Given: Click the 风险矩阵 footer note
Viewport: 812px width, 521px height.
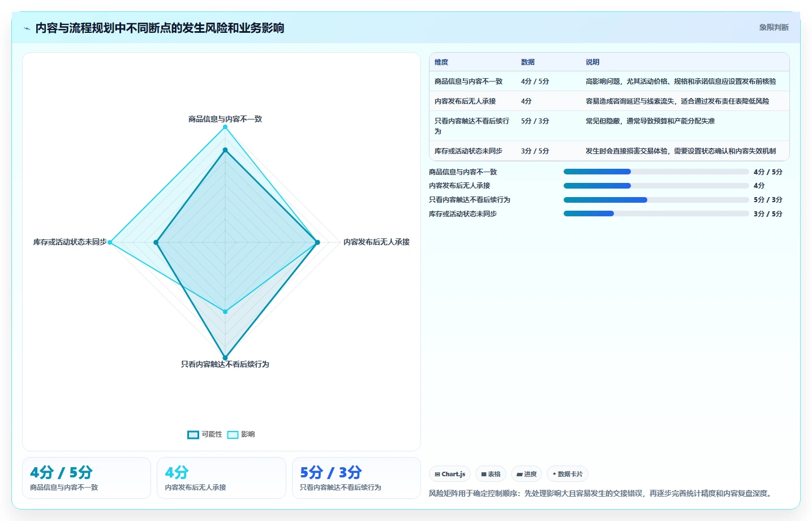Looking at the screenshot, I should pyautogui.click(x=600, y=493).
